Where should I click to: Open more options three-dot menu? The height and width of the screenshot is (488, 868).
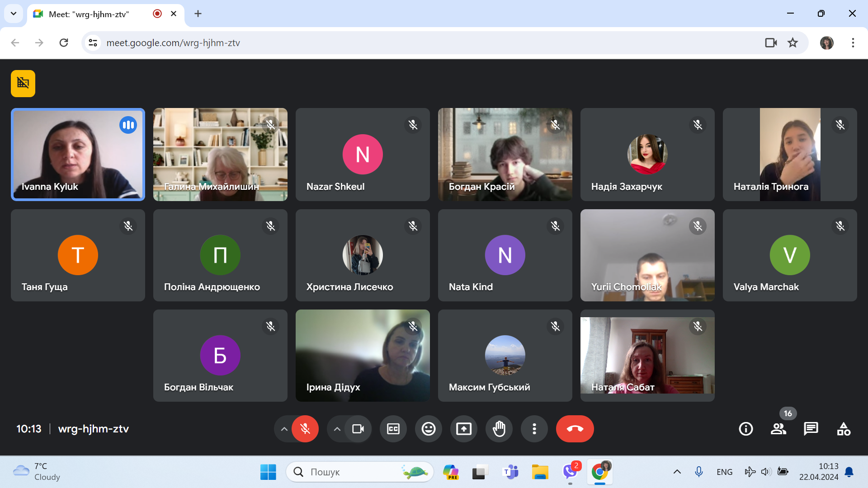point(534,429)
